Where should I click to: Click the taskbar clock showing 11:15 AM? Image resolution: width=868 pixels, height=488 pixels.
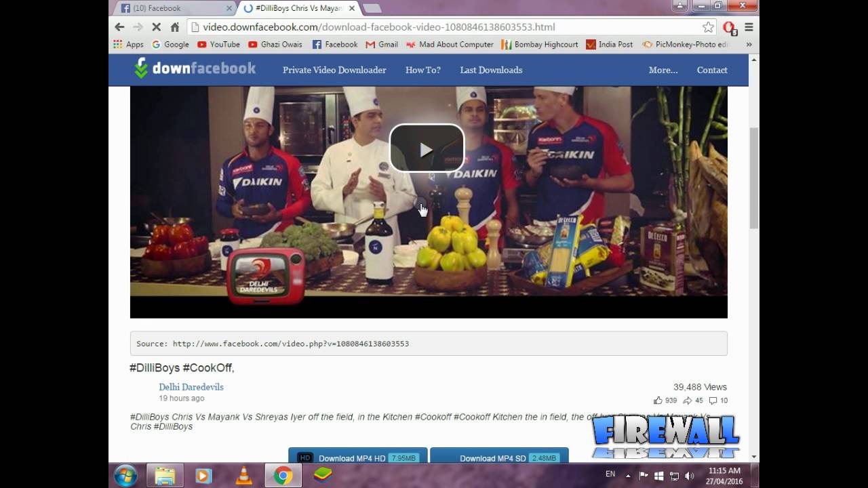[x=724, y=476]
